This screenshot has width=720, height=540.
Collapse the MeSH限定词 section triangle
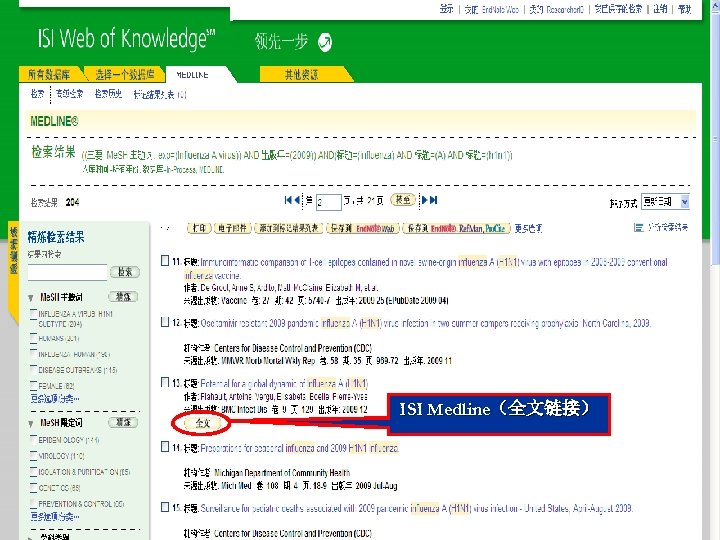(31, 423)
